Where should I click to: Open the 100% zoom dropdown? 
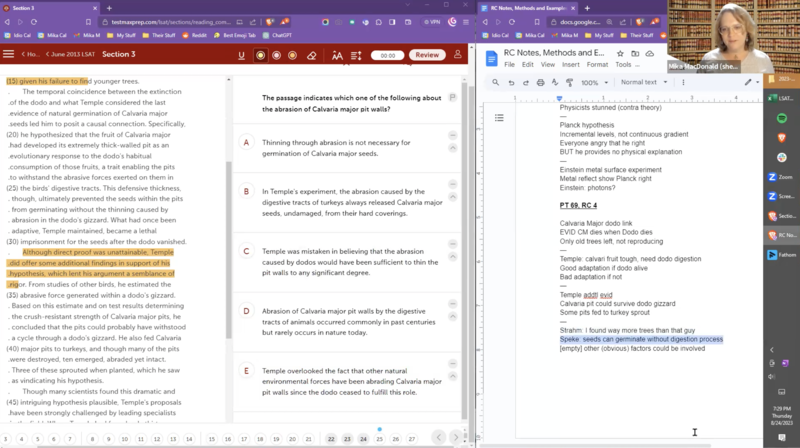coord(594,83)
